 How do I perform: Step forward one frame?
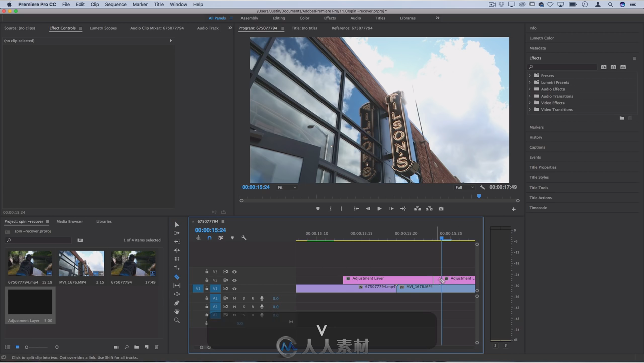tap(391, 209)
